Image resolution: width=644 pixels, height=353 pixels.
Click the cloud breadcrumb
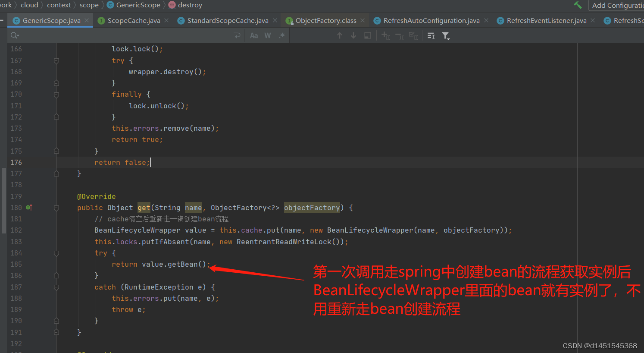29,5
